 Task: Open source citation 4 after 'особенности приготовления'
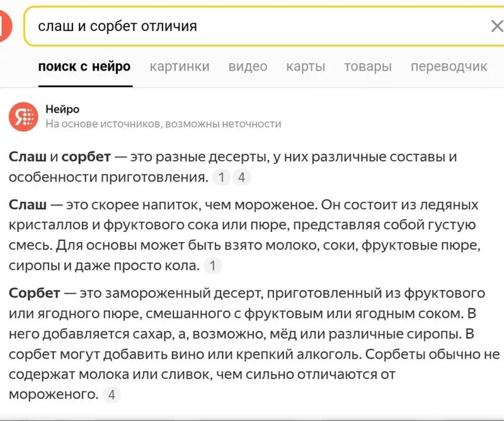pos(241,178)
